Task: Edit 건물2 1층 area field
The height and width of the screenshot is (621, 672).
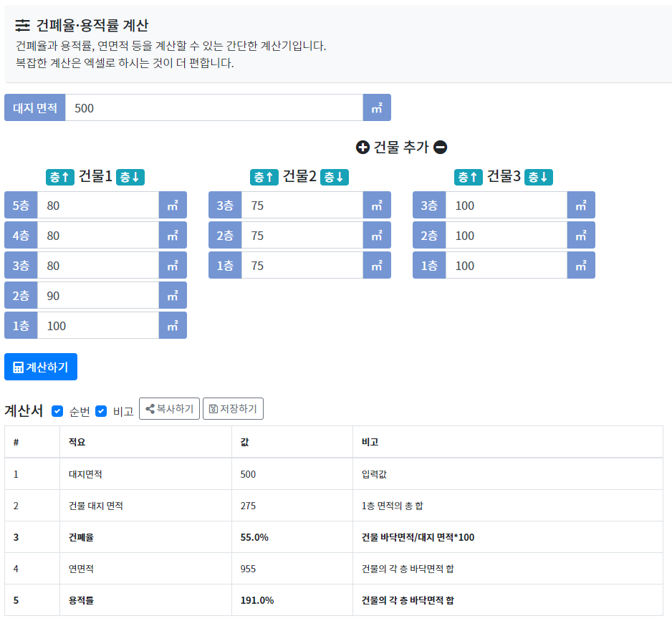Action: [302, 265]
